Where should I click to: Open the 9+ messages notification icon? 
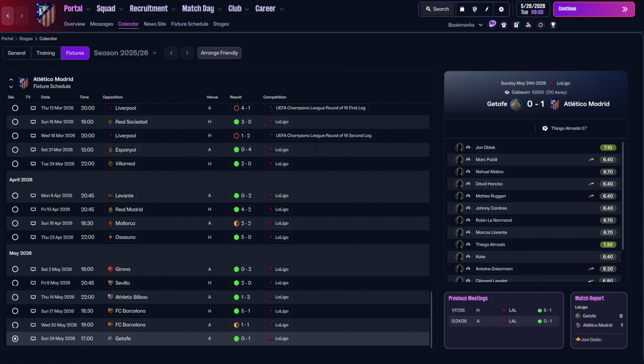click(x=492, y=24)
